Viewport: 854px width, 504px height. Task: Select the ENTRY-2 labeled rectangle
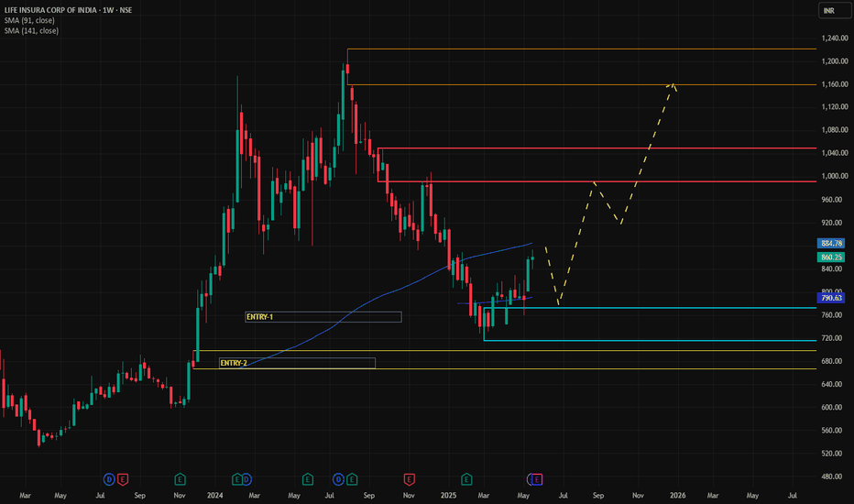coord(297,363)
